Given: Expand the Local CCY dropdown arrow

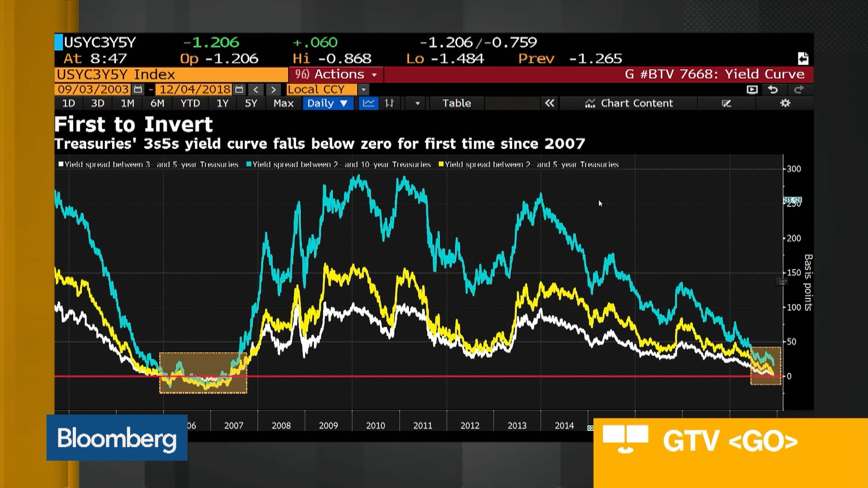Looking at the screenshot, I should tap(364, 89).
